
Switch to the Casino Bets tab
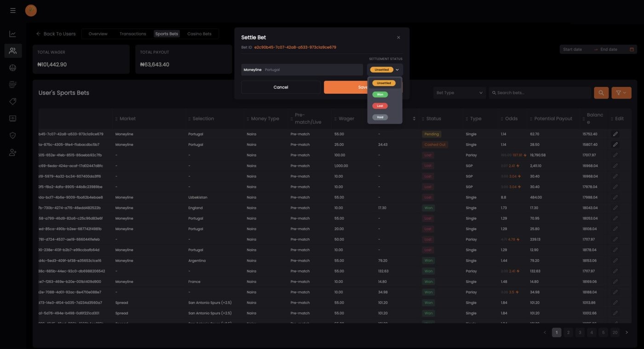199,34
